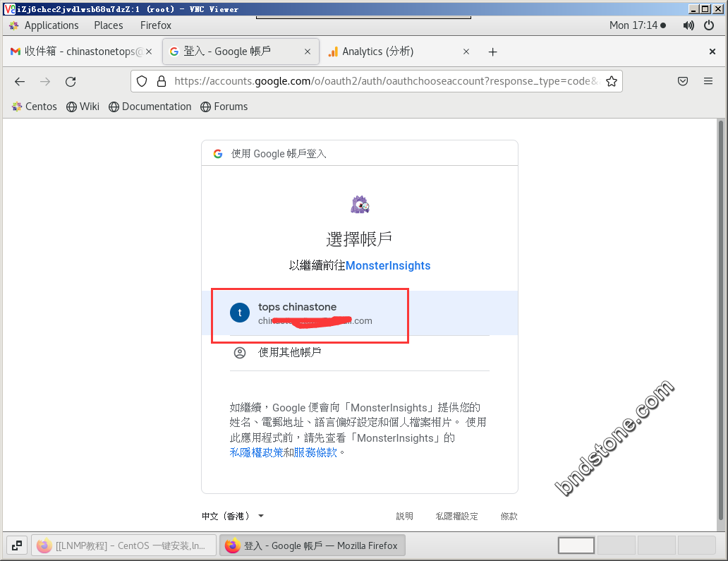Switch to the Analytics (分析) tab
This screenshot has width=728, height=561.
[x=399, y=52]
